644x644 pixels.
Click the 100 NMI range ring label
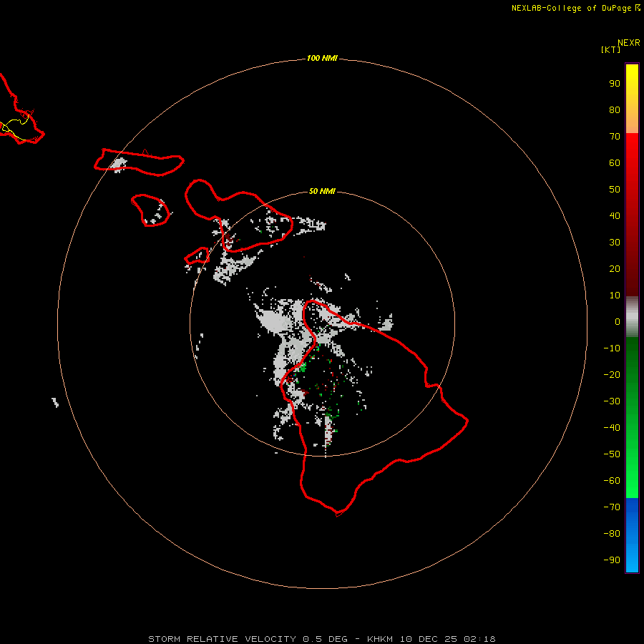(322, 58)
